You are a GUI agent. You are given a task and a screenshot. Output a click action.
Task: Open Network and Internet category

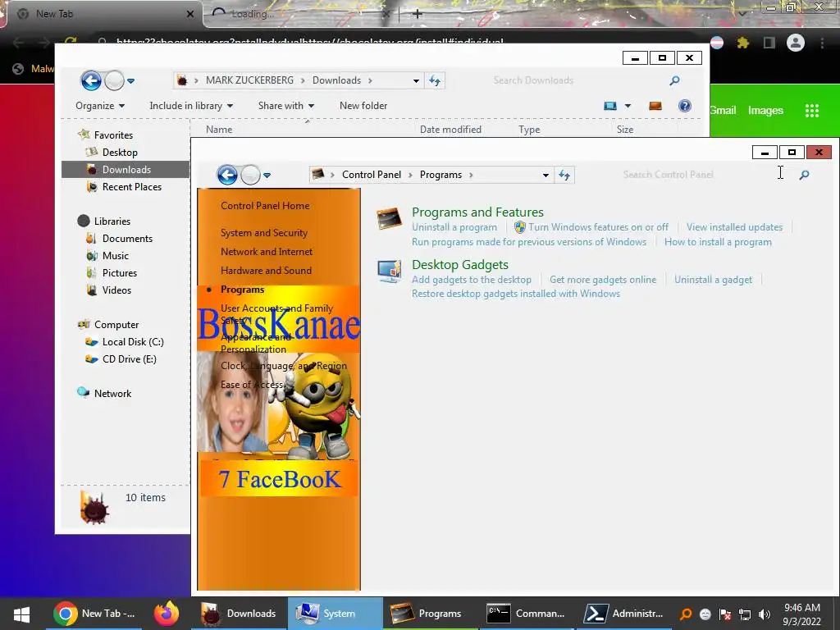click(267, 252)
